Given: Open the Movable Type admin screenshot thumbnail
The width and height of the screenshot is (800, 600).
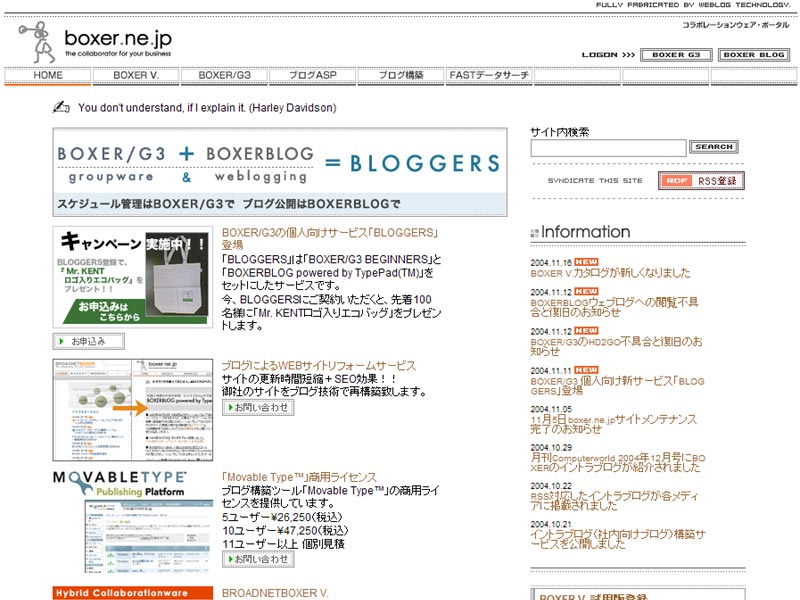Looking at the screenshot, I should click(x=148, y=536).
